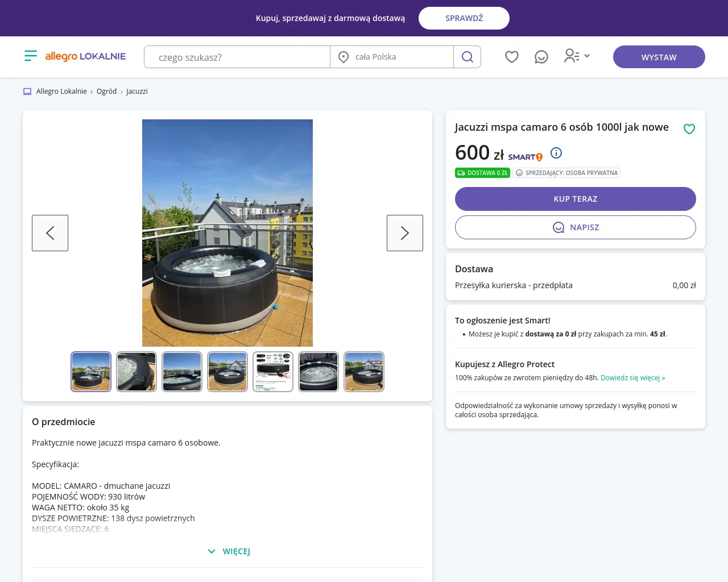Viewport: 728px width, 582px height.
Task: Open Allegro Lokalnie breadcrumb link
Action: [61, 92]
